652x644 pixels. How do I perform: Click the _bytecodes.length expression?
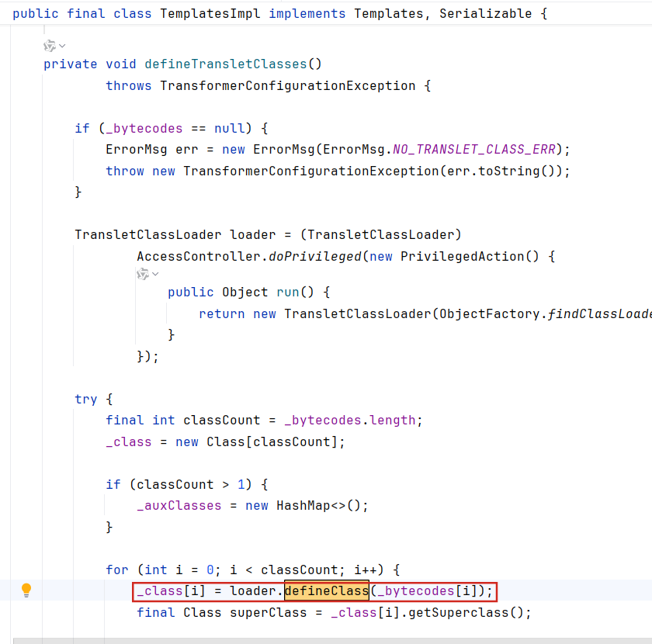350,421
